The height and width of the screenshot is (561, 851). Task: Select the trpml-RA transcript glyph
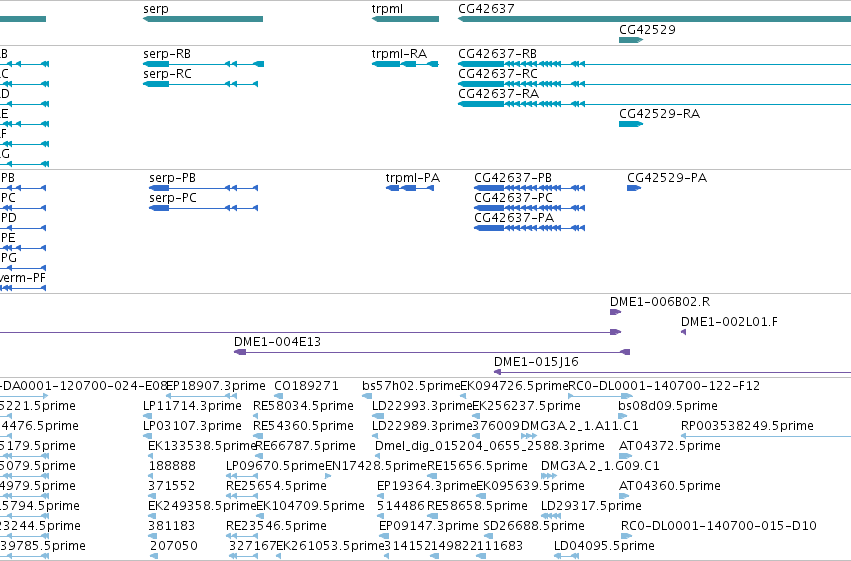click(405, 64)
